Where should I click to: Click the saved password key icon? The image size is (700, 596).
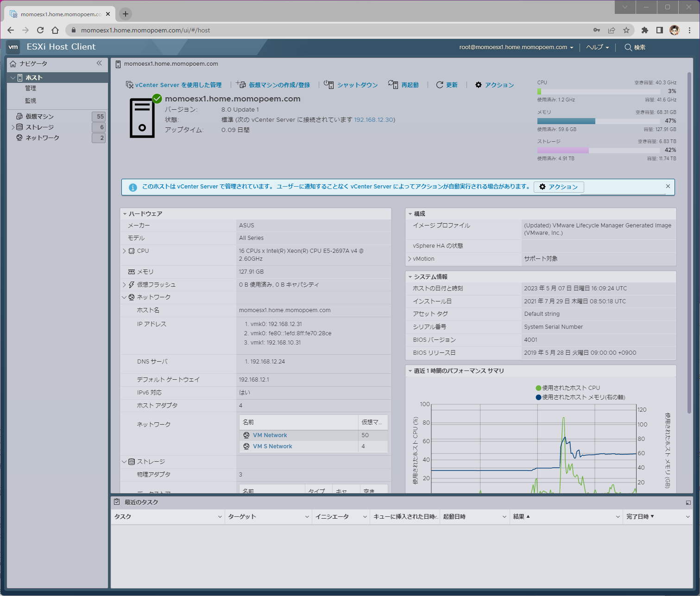[x=597, y=30]
